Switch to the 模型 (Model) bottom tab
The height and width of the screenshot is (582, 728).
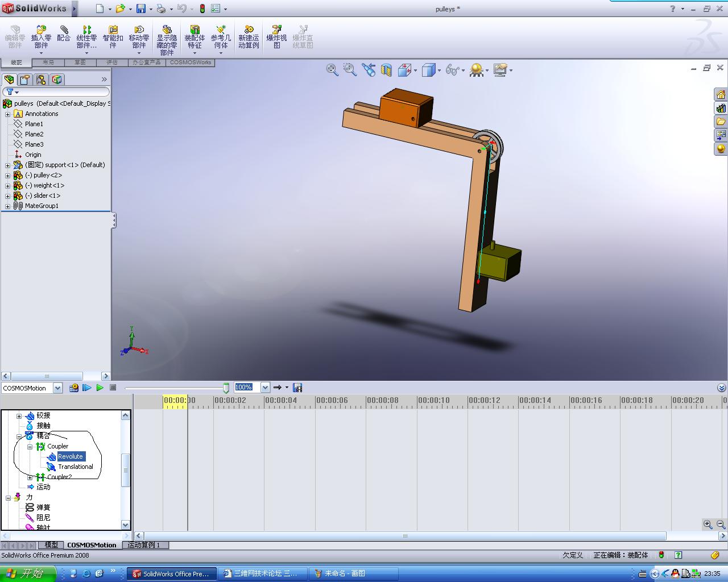(51, 545)
